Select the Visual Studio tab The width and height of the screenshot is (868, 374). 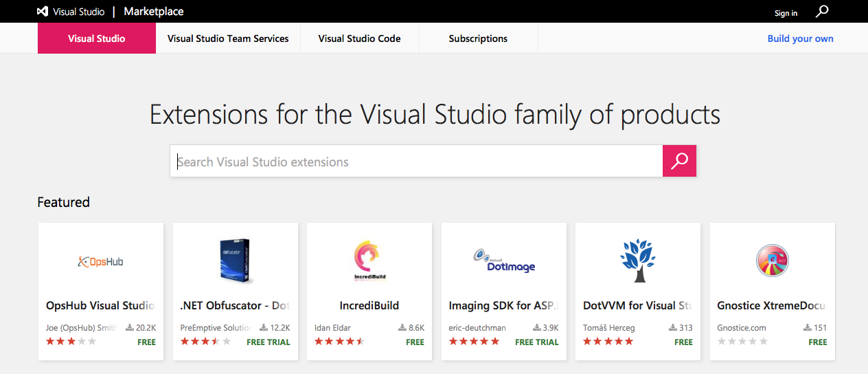point(97,38)
